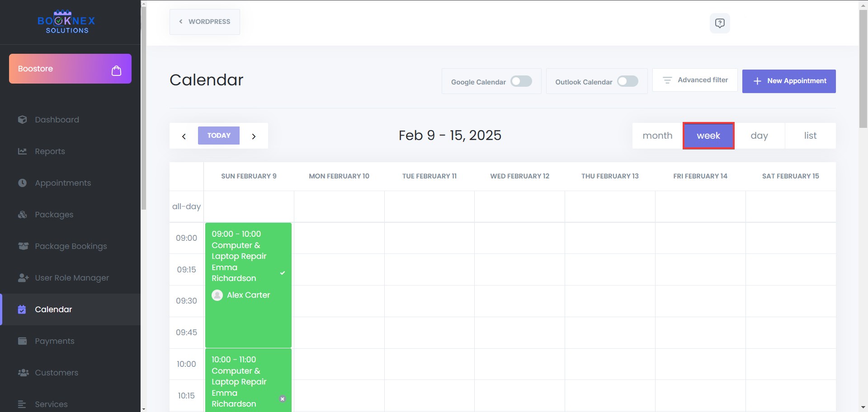868x412 pixels.
Task: Enable the Google Calendar toggle
Action: pyautogui.click(x=521, y=81)
